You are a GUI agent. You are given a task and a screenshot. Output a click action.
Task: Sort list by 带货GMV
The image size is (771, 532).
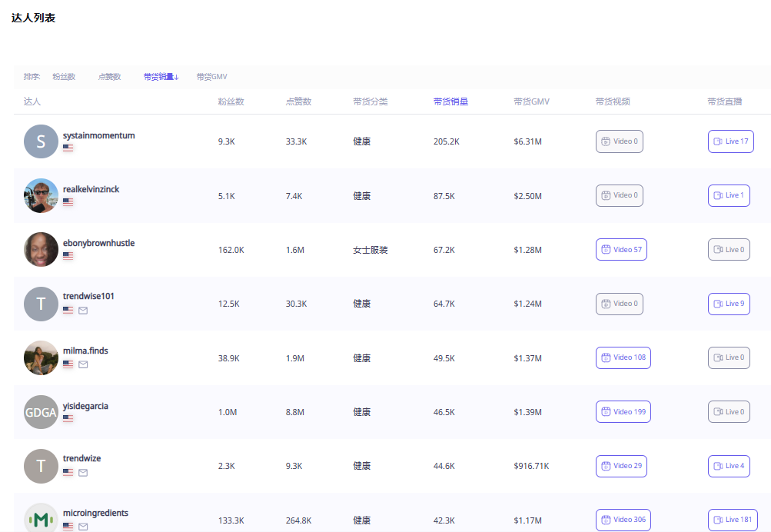[x=211, y=77]
